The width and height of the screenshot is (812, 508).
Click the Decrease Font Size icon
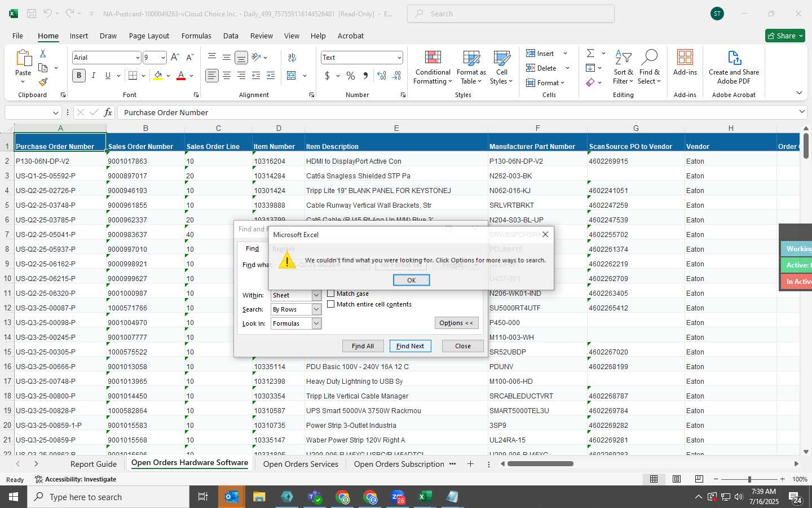pos(189,58)
